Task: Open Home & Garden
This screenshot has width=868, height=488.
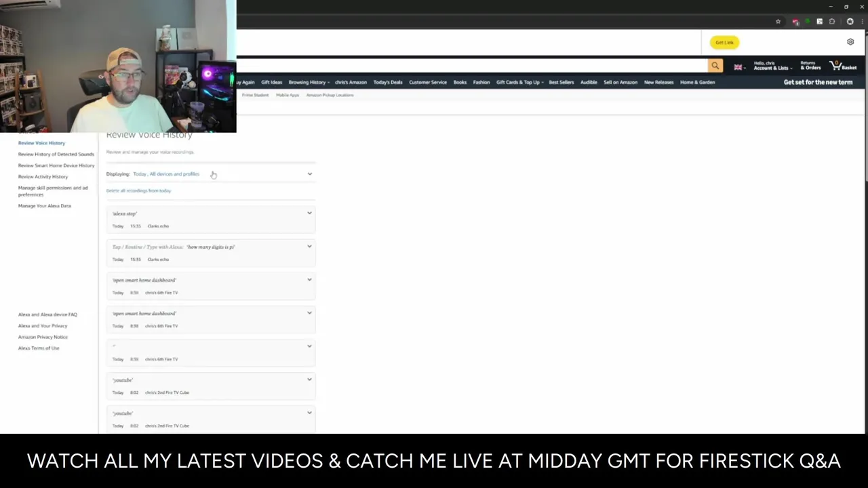Action: (x=698, y=82)
